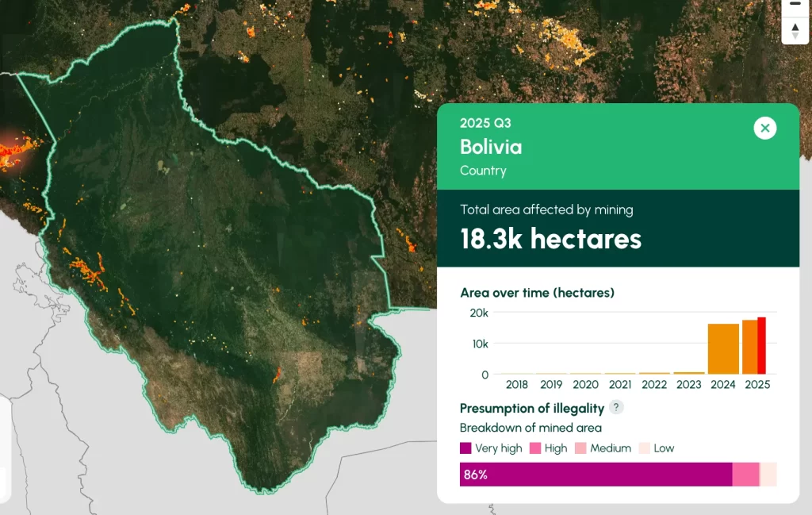Click the Bolivia title in panel header

coord(491,147)
